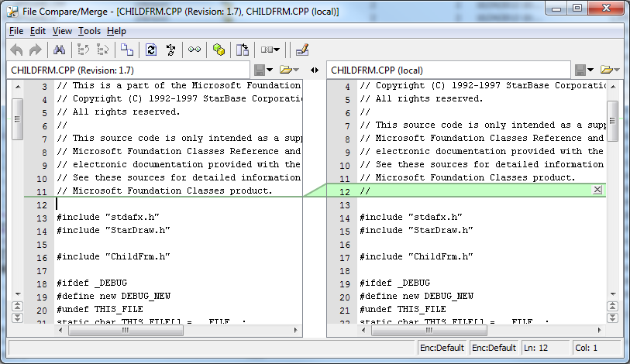This screenshot has width=630, height=364.
Task: Click the right arrow of Revision 1.7 horizontal scrollbar
Action: (x=296, y=330)
